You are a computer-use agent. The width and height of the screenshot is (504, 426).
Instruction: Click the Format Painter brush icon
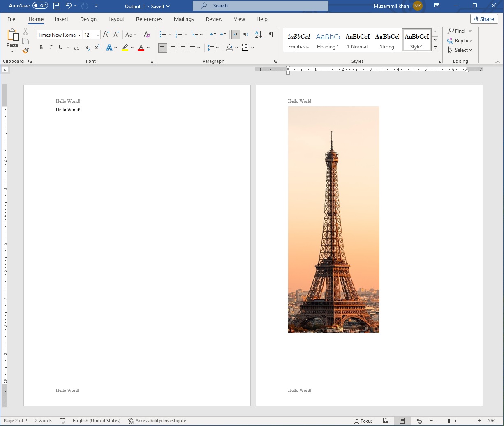point(25,51)
